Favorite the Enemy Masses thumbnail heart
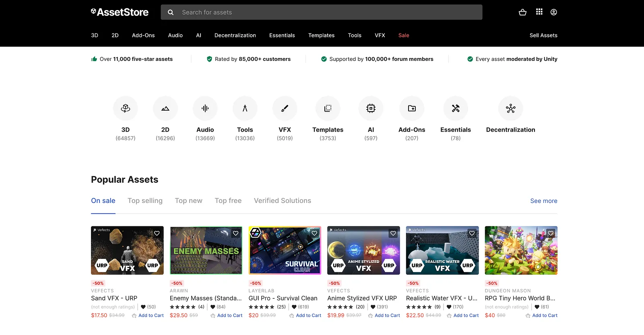Screen dimensions: 644x335 pos(236,233)
